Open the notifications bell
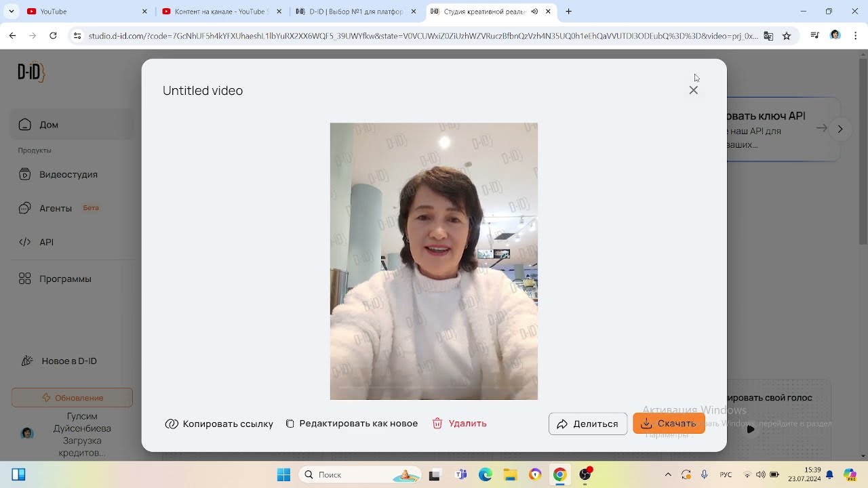This screenshot has width=868, height=488. (829, 474)
